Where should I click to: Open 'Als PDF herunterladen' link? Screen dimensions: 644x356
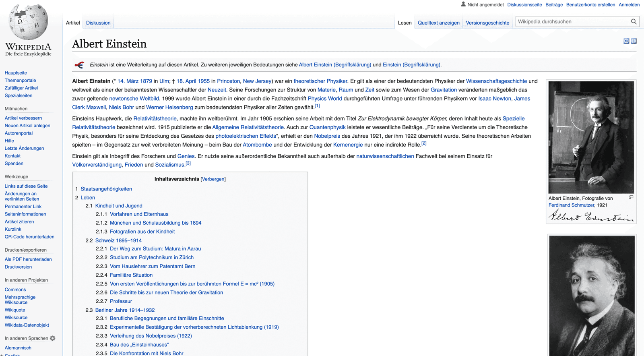(x=28, y=260)
